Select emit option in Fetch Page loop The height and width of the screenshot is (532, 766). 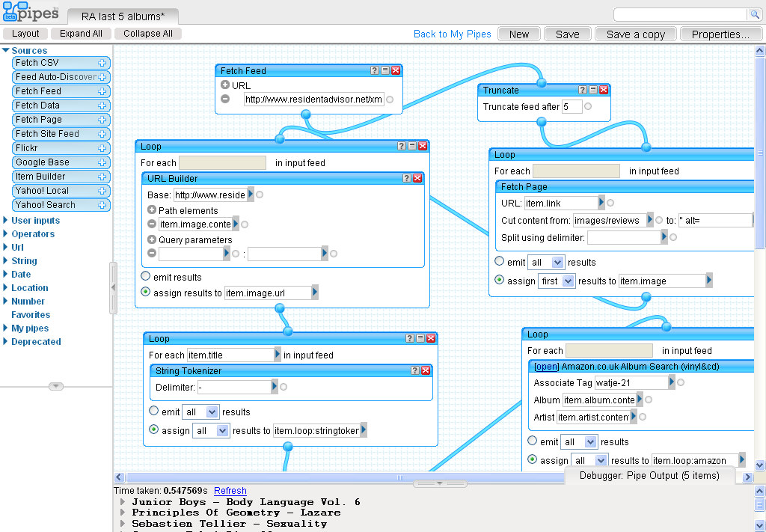499,261
